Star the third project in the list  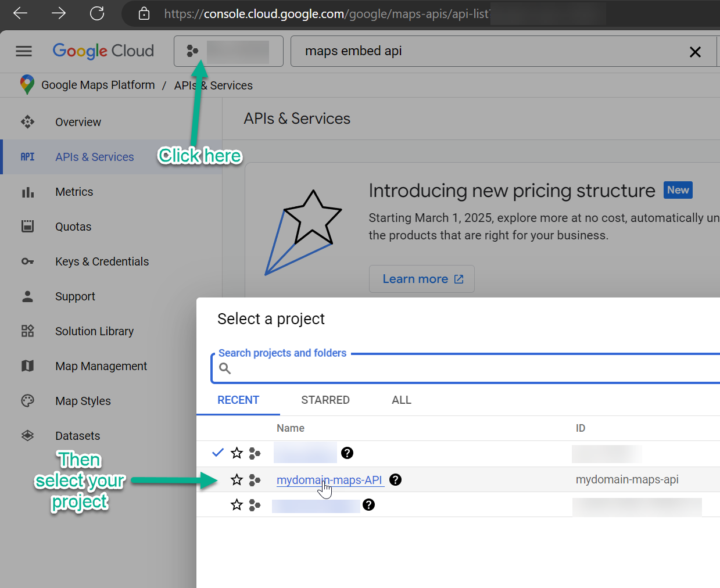click(x=237, y=505)
